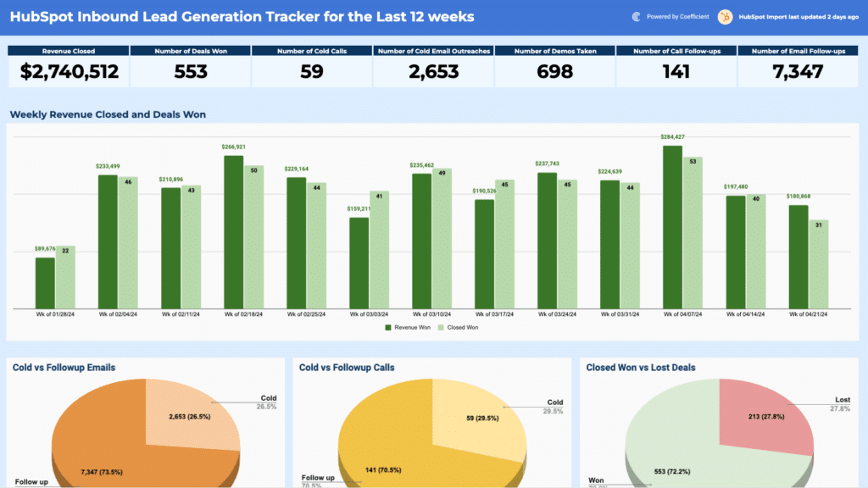
Task: Click the 'Wk of 02/04/24' axis label
Action: pyautogui.click(x=118, y=314)
